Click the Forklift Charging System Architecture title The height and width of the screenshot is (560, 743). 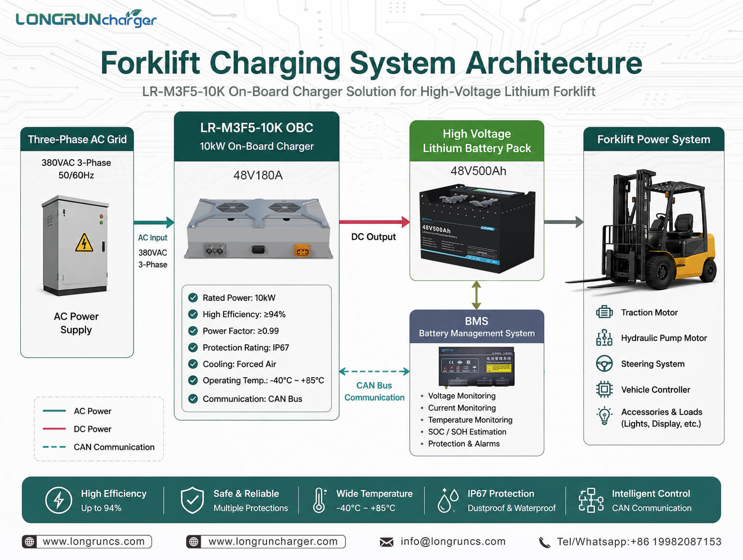tap(371, 63)
